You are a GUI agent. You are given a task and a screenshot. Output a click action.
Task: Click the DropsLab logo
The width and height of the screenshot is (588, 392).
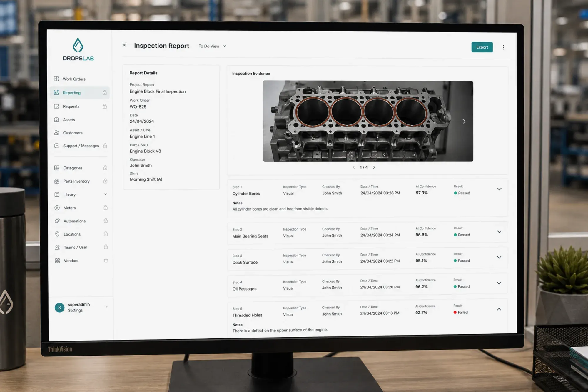(78, 49)
